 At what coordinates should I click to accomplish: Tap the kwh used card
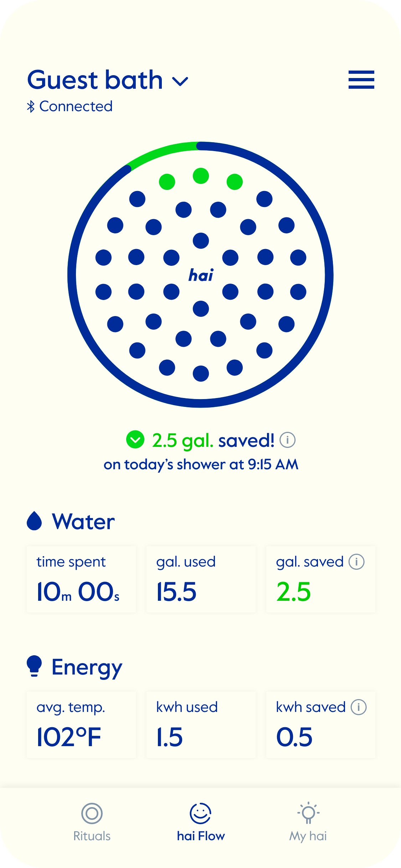click(201, 725)
